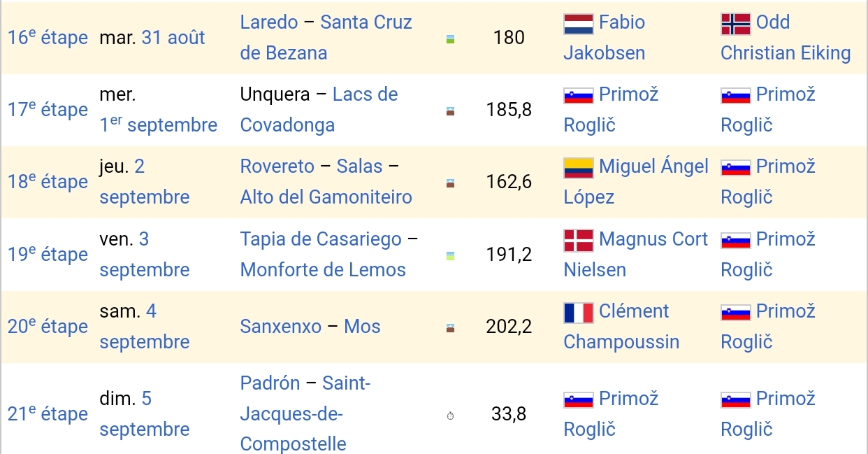
Task: Click the stopwatch time-trial icon in the 21e étape row
Action: coord(450,416)
